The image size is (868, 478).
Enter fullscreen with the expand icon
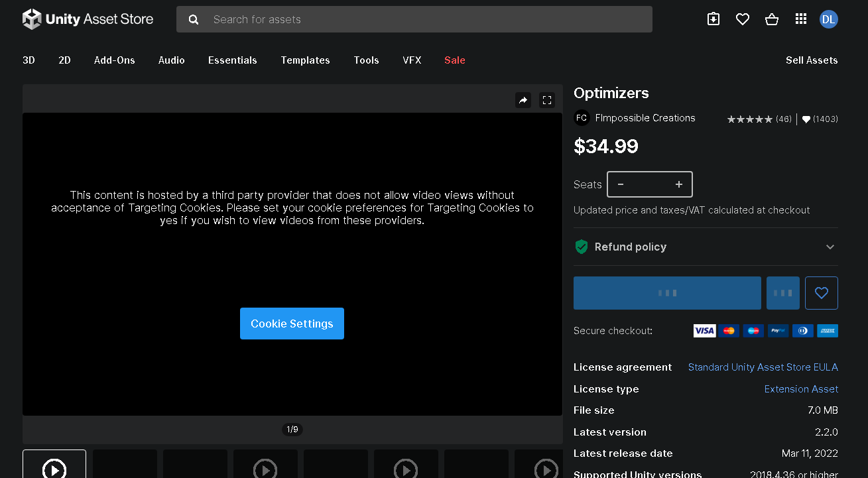coord(547,100)
